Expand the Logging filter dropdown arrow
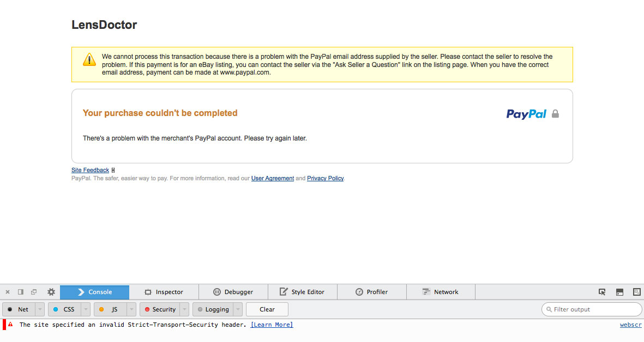 238,309
